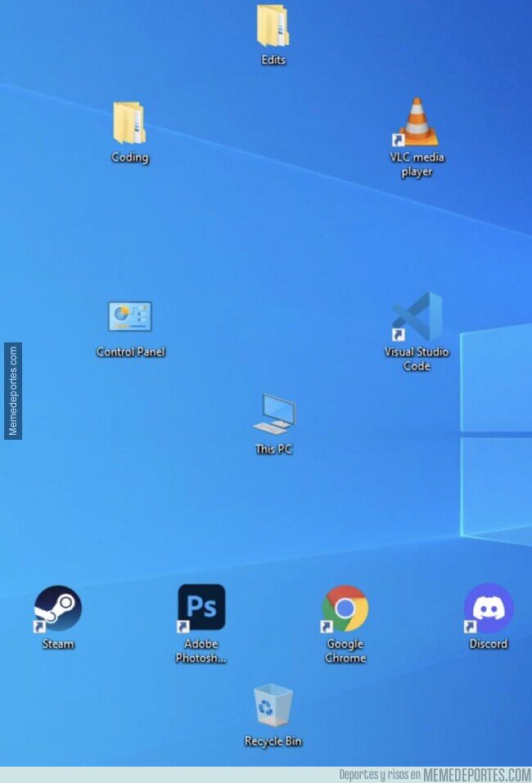
Task: Click the "Control Panel" label text
Action: (130, 351)
